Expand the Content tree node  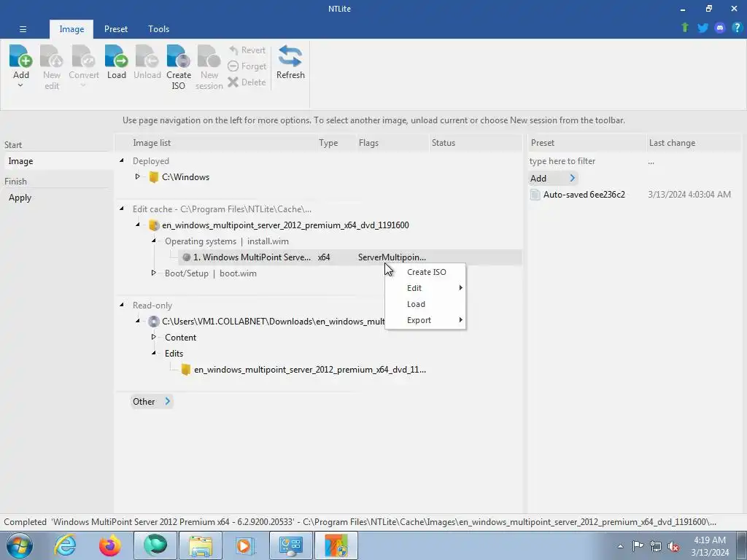[x=153, y=337]
